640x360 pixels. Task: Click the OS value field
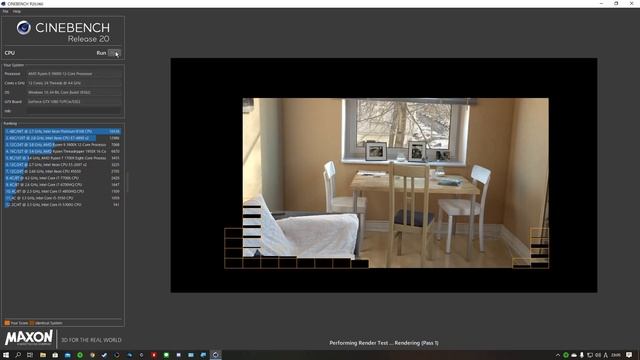tap(74, 92)
